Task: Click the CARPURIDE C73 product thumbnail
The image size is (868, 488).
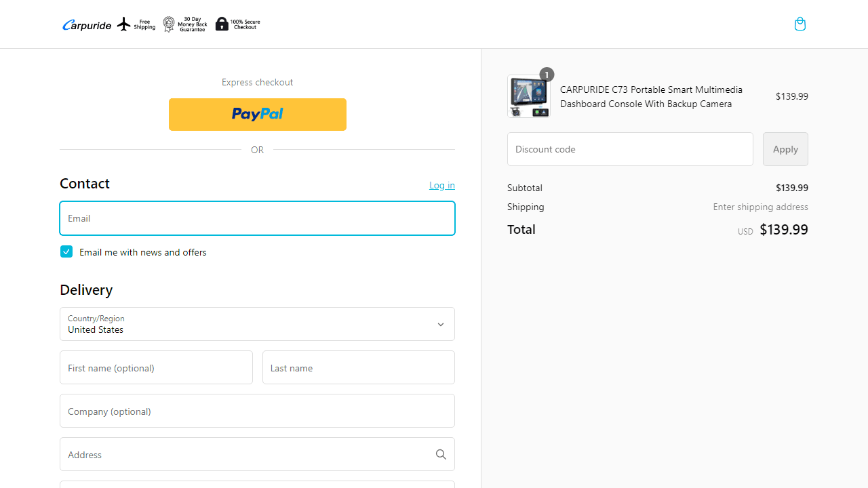Action: tap(529, 96)
